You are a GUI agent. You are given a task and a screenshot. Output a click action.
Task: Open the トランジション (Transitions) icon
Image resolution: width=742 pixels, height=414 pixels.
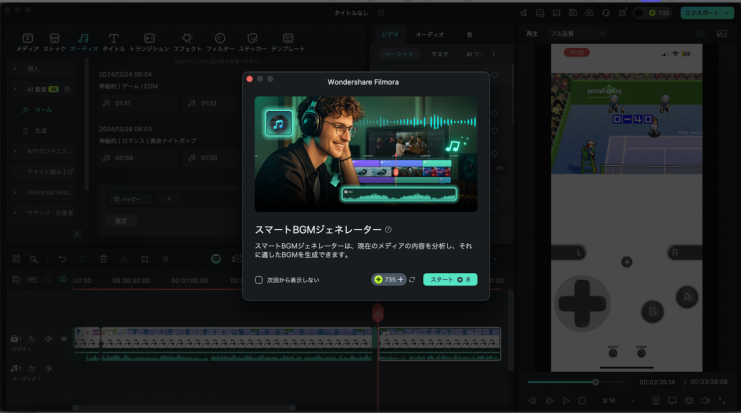point(149,38)
